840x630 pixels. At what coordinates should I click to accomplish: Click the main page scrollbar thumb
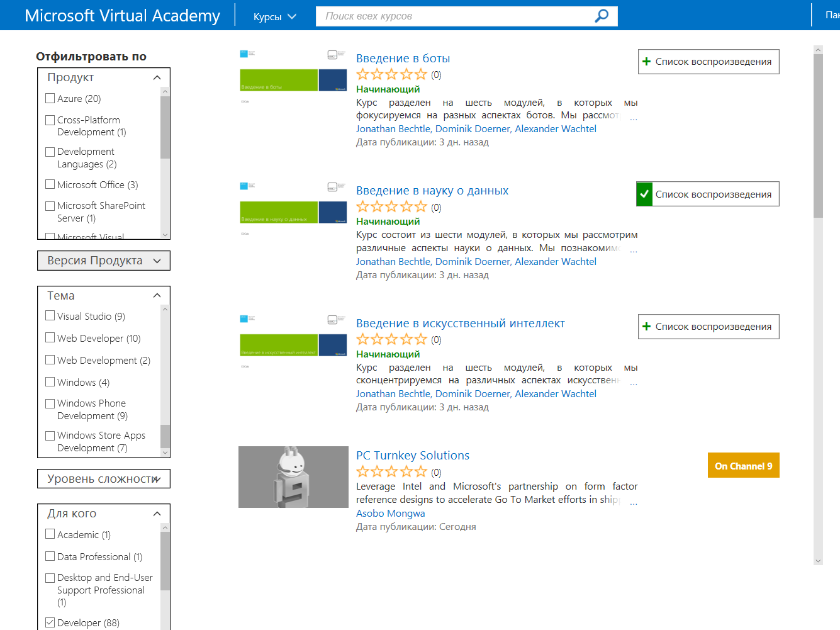tap(818, 136)
